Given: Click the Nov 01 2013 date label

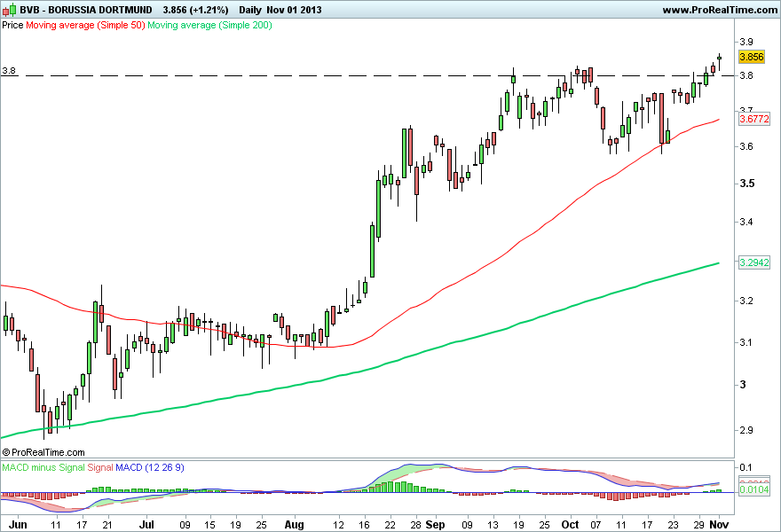Looking at the screenshot, I should 294,10.
